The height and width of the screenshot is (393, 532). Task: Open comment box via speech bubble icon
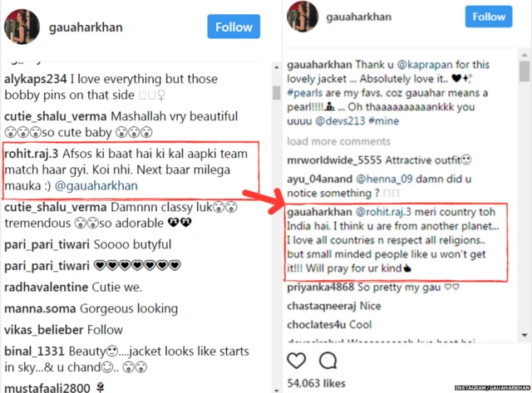[328, 361]
